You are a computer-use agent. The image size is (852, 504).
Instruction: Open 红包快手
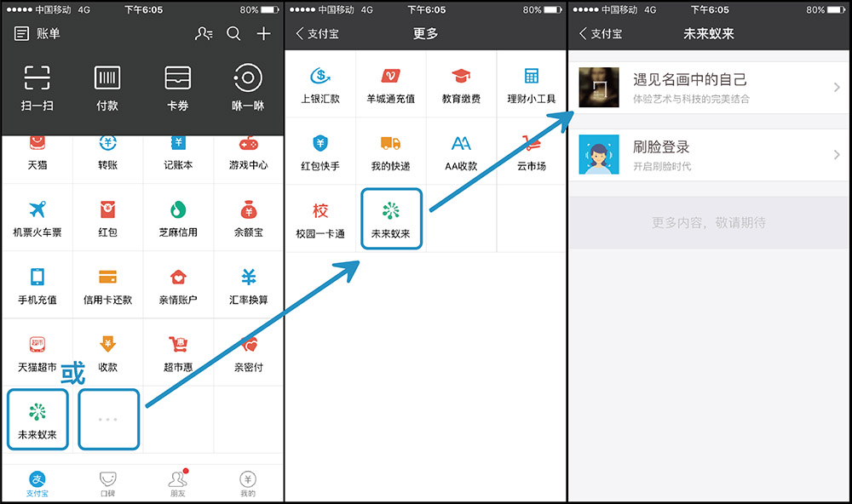[320, 152]
